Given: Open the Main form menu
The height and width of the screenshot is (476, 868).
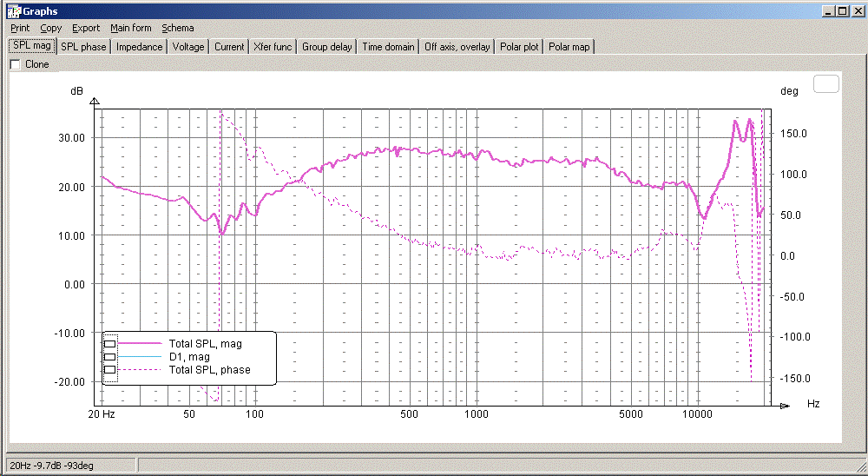Looking at the screenshot, I should (x=131, y=28).
